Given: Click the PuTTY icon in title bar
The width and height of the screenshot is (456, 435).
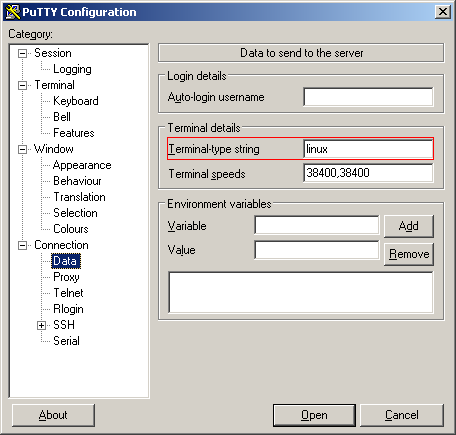Looking at the screenshot, I should pos(13,12).
